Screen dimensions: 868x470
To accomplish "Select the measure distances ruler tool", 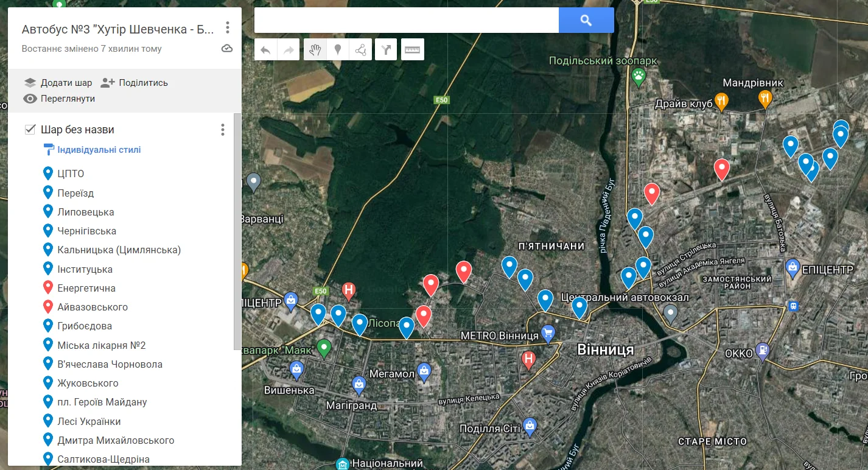I will tap(413, 50).
